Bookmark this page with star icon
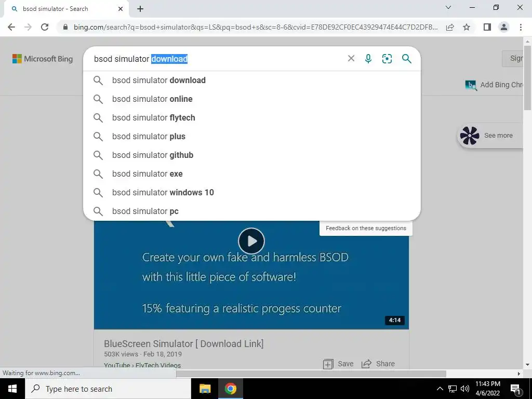 467,27
